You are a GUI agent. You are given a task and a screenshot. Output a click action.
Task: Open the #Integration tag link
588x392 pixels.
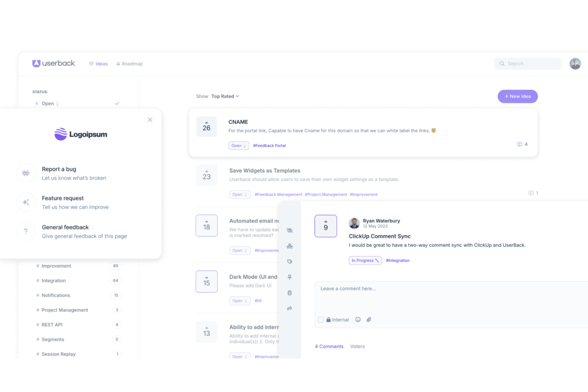point(398,261)
